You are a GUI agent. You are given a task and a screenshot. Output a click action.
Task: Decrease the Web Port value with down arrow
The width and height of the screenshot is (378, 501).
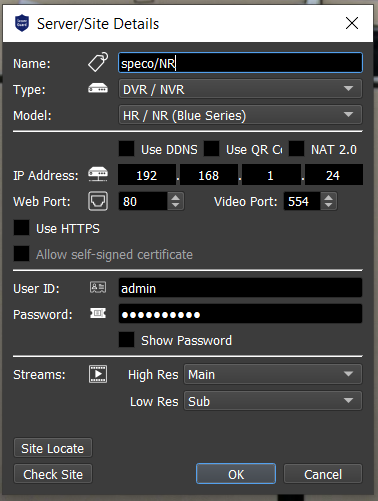point(176,205)
